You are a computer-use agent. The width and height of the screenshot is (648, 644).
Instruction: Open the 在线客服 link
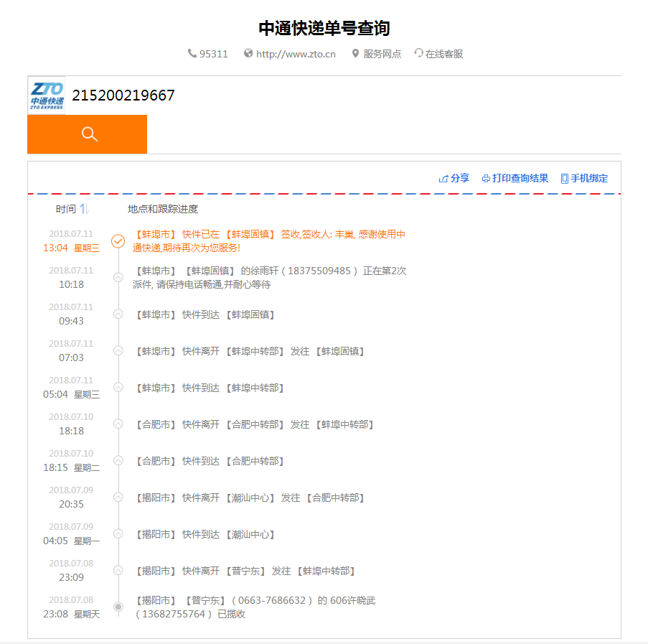[444, 54]
